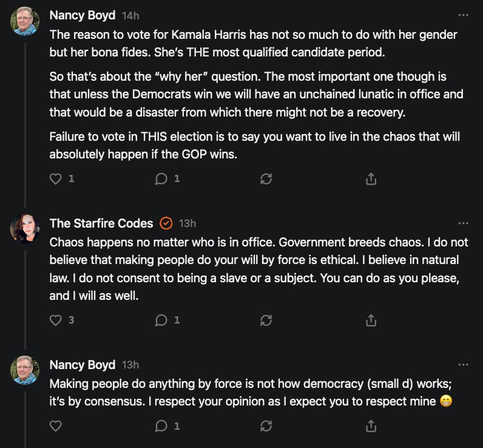Screen dimensions: 483x448
Task: Reply to Nancy Boyd's first comment
Action: pos(161,179)
